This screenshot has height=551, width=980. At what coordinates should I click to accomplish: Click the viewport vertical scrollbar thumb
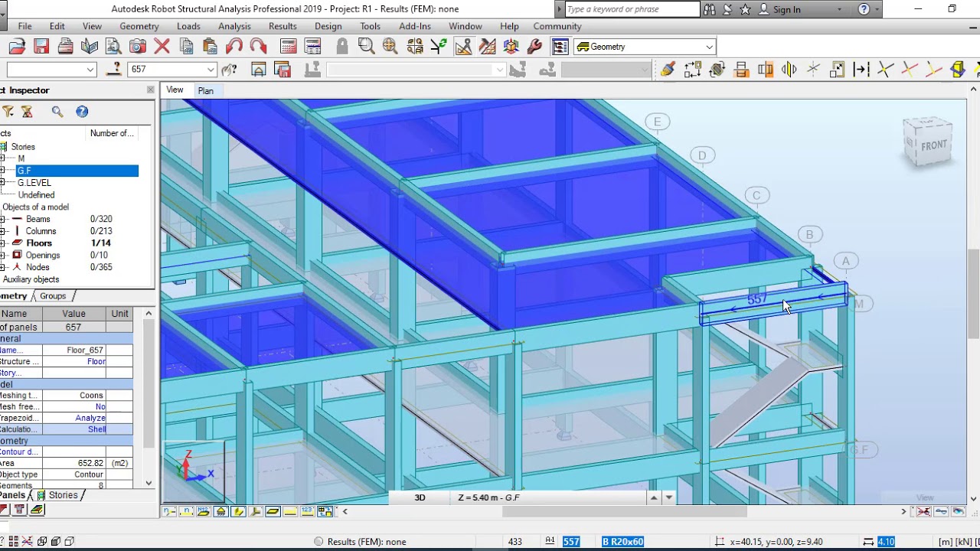[x=973, y=294]
